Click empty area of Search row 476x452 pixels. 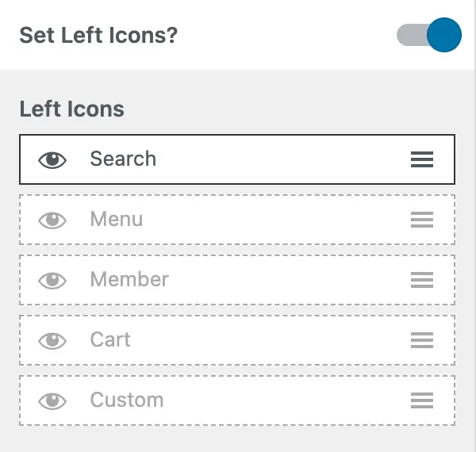pyautogui.click(x=278, y=159)
